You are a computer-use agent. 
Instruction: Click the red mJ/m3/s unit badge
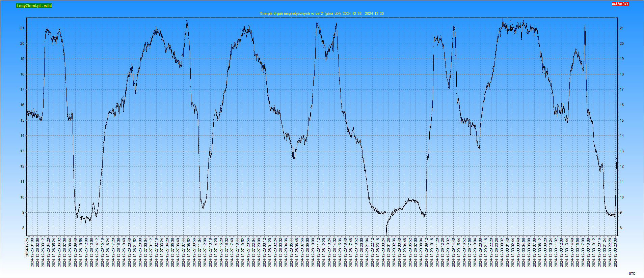(620, 4)
